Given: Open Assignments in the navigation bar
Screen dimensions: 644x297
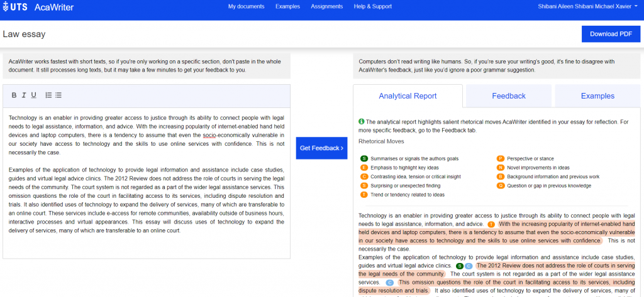Looking at the screenshot, I should (326, 6).
